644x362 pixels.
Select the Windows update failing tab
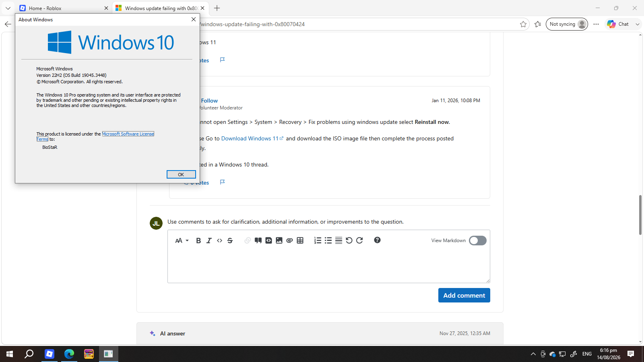pyautogui.click(x=160, y=8)
